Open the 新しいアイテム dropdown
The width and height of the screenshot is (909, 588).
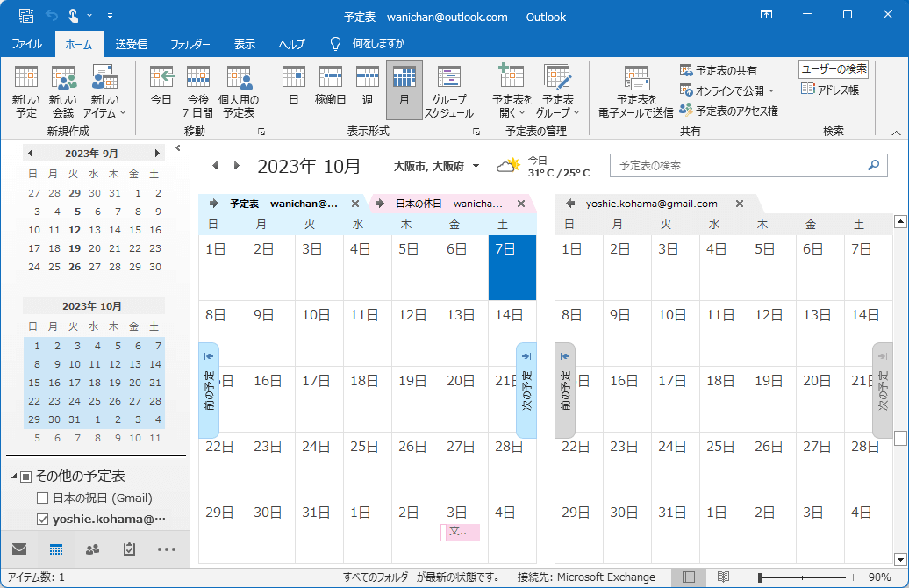coord(104,91)
